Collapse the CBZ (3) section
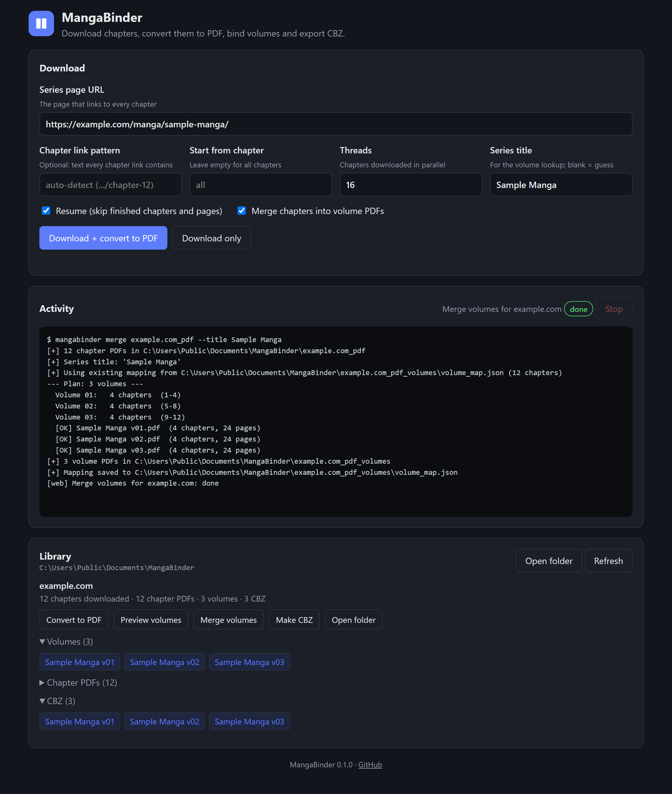This screenshot has width=672, height=794. pyautogui.click(x=57, y=701)
